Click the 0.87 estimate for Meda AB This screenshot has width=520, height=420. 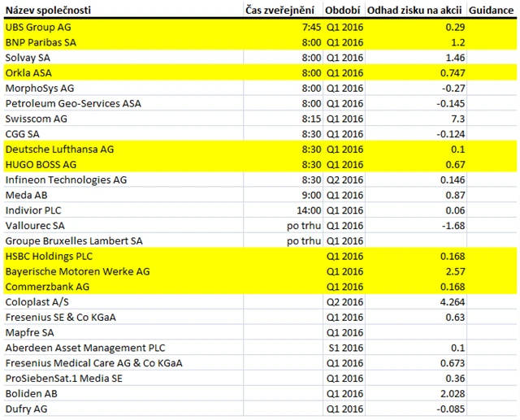coord(455,195)
